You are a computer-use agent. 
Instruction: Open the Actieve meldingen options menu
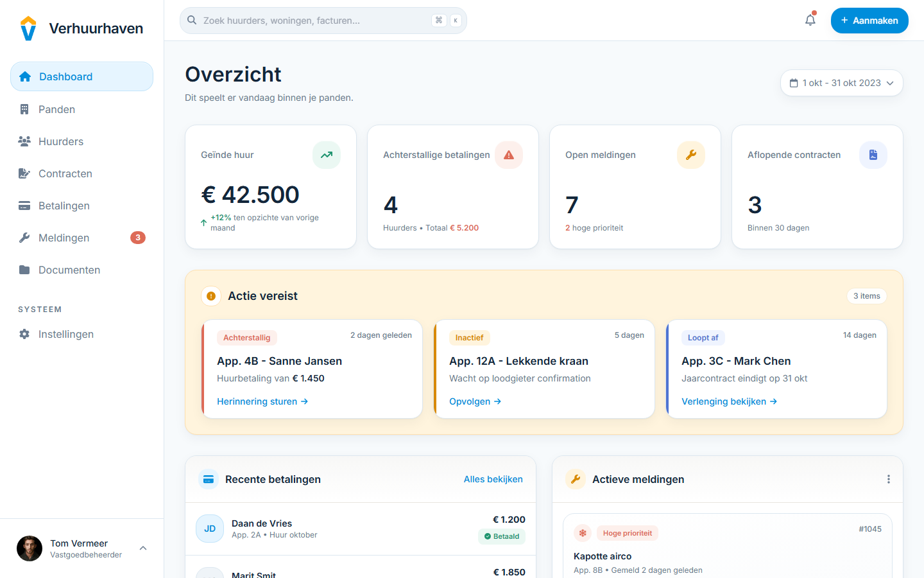[x=889, y=478]
